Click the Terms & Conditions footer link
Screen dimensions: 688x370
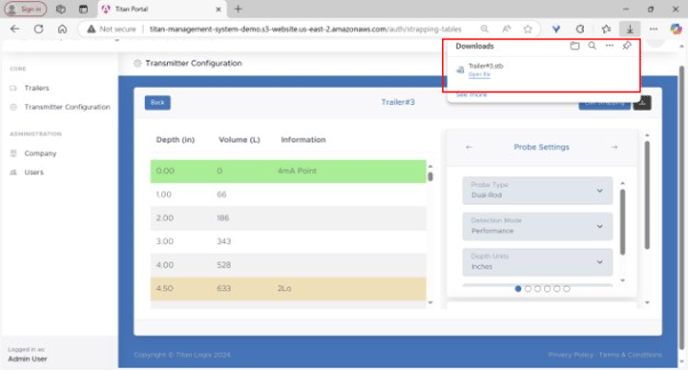[x=631, y=355]
